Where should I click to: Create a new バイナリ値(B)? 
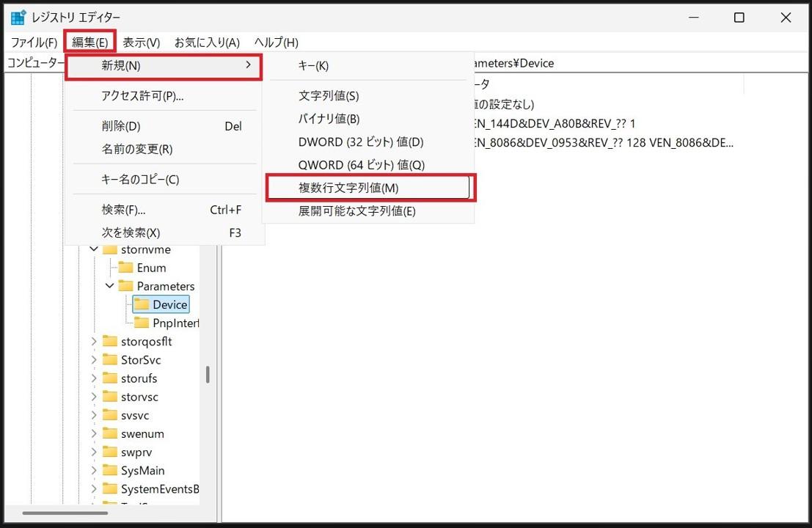point(368,119)
